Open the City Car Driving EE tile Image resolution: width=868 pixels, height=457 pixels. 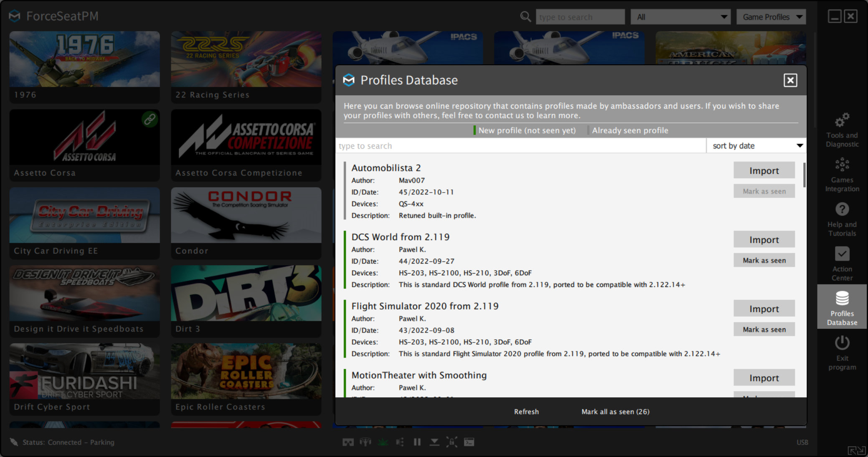point(84,223)
